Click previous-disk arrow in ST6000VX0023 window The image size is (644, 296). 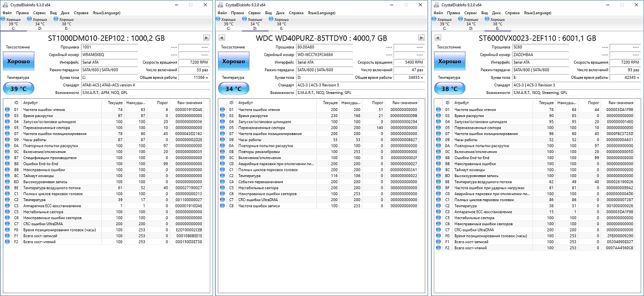[437, 38]
